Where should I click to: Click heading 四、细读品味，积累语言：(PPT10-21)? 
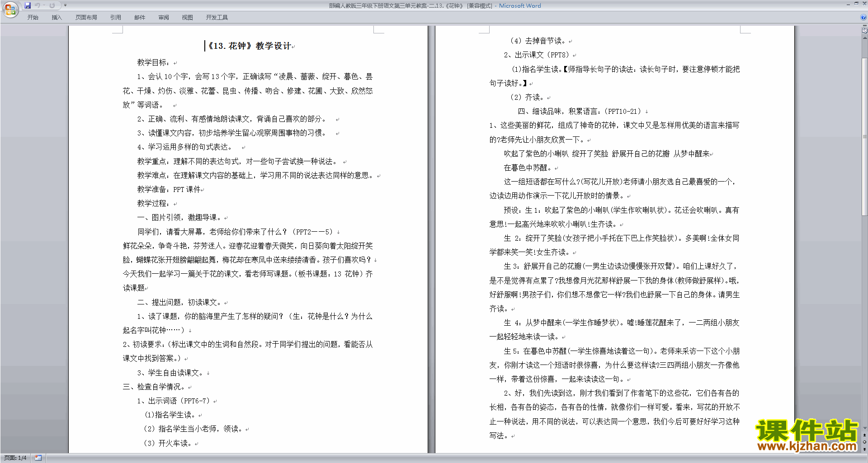pyautogui.click(x=580, y=111)
